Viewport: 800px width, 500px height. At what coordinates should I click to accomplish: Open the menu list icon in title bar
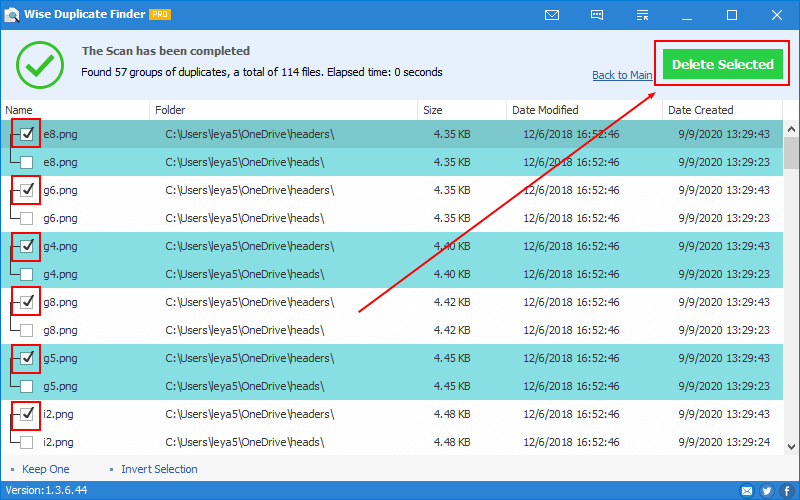(x=642, y=15)
